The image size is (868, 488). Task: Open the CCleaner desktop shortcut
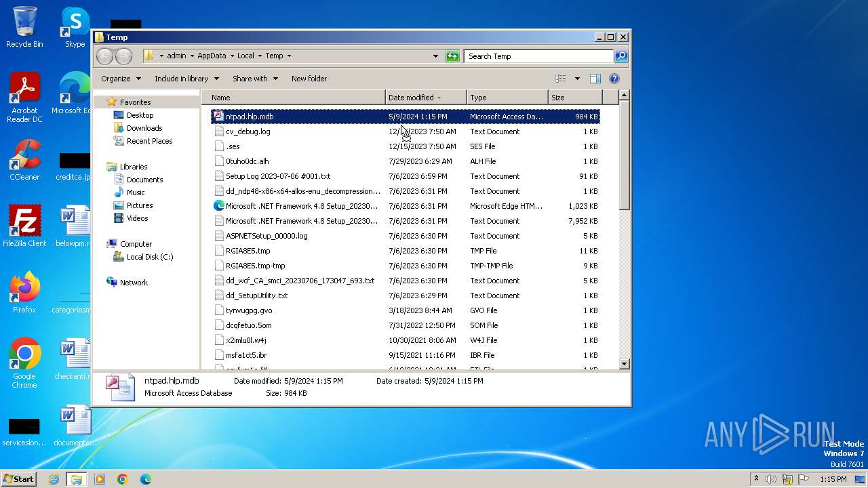point(24,160)
